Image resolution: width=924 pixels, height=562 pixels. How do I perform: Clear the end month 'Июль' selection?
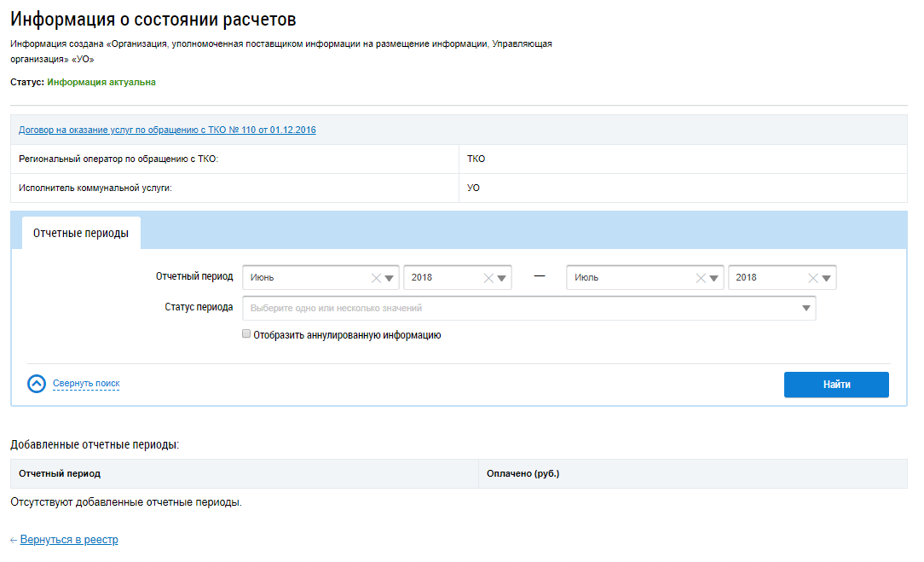[702, 278]
